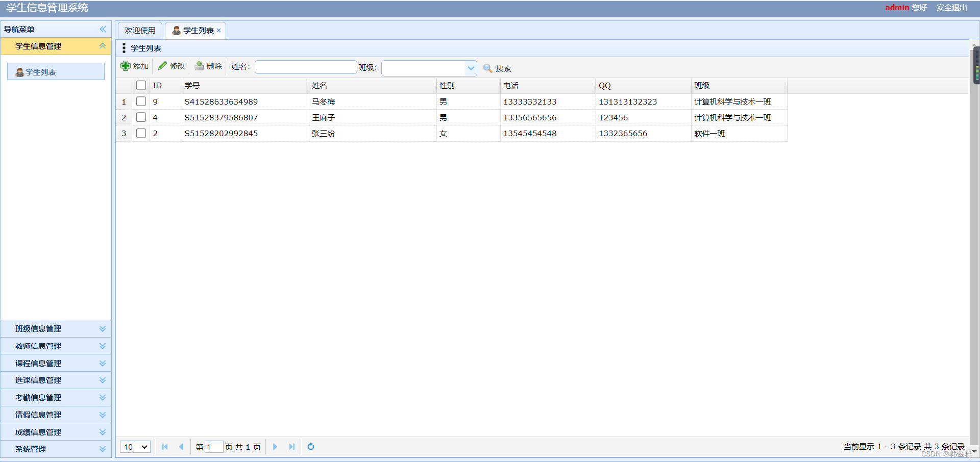This screenshot has width=980, height=462.
Task: Expand the 教师信息管理 panel
Action: (x=103, y=346)
